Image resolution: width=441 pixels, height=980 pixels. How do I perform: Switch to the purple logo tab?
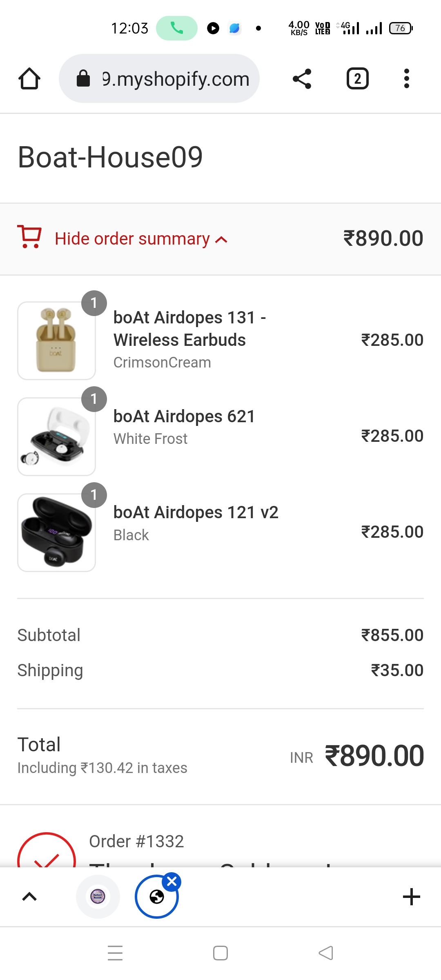coord(98,897)
